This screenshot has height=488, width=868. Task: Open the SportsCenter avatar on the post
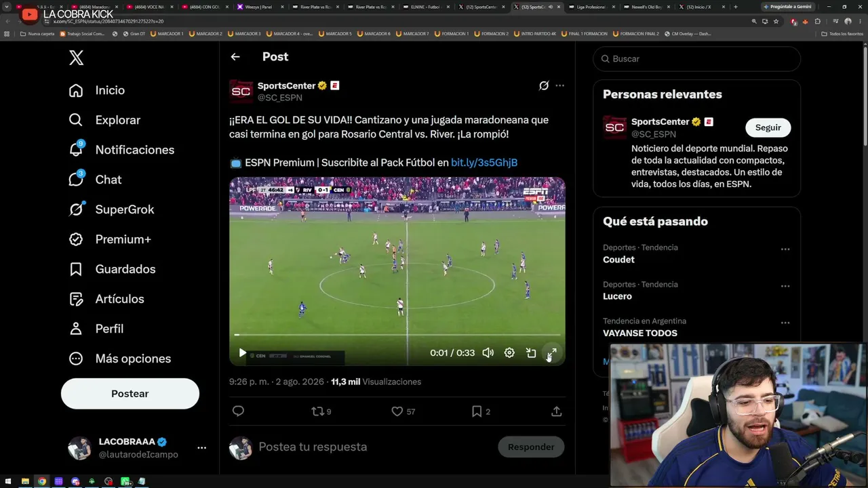click(x=241, y=91)
